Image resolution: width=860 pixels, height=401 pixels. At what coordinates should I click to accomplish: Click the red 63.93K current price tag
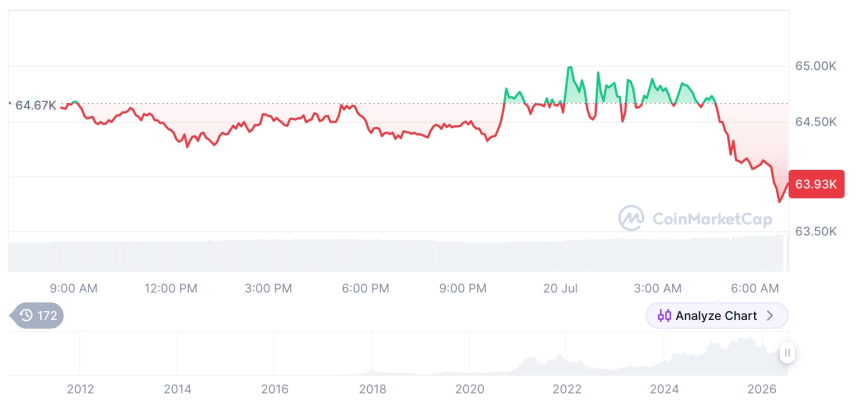click(816, 184)
